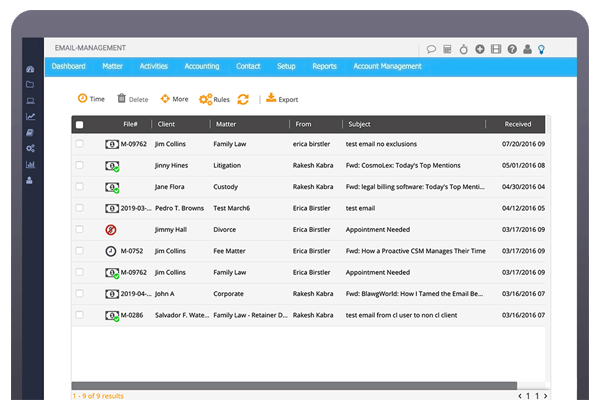
Task: Click the horizontal scrollbar under the table
Action: 294,385
